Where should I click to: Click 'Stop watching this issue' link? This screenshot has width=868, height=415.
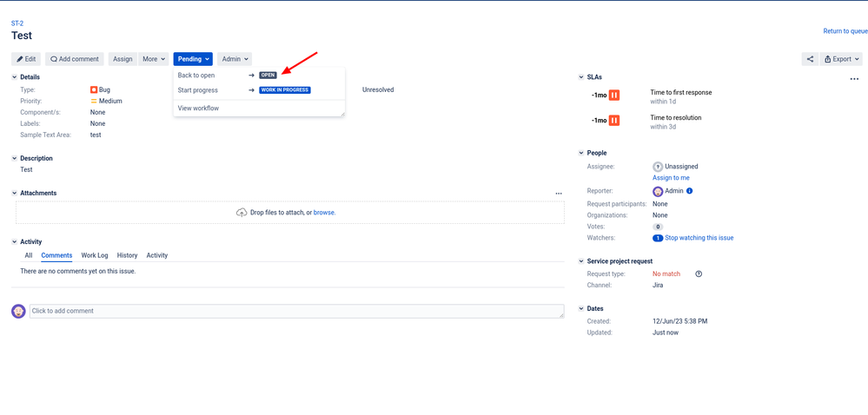click(x=699, y=239)
